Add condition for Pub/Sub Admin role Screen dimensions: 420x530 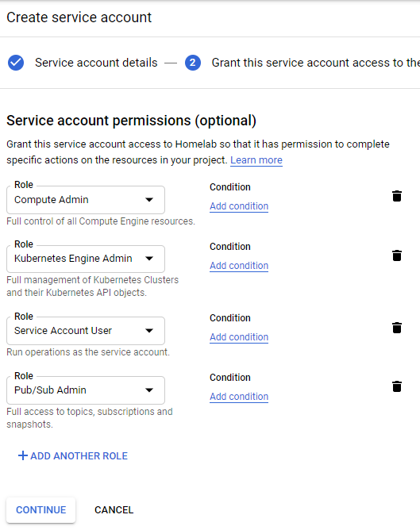[x=239, y=396]
